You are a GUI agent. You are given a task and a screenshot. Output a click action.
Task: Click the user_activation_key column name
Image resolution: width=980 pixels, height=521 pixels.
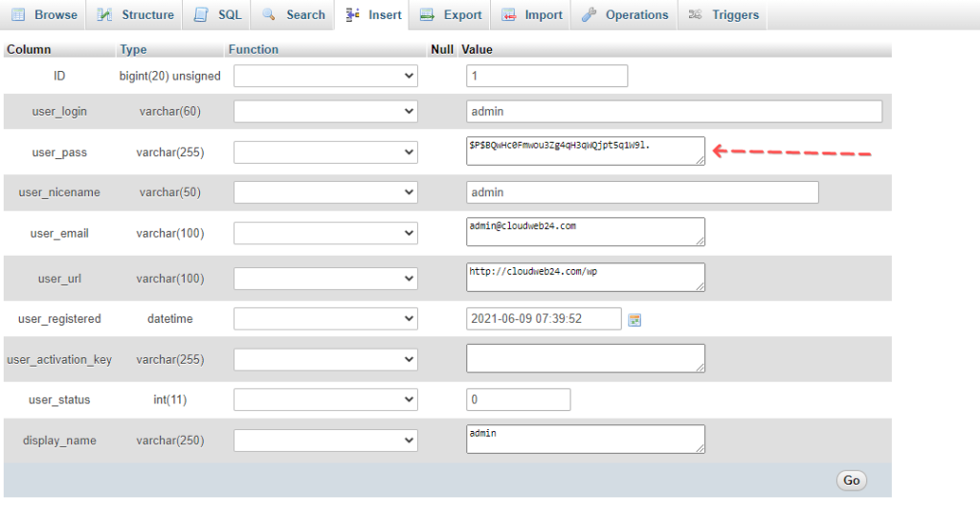point(59,360)
